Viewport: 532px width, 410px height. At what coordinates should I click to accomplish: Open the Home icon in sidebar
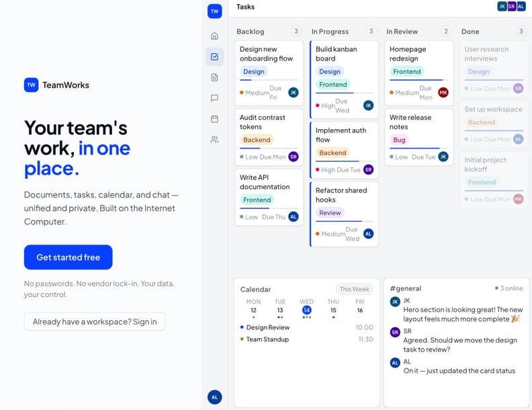214,36
